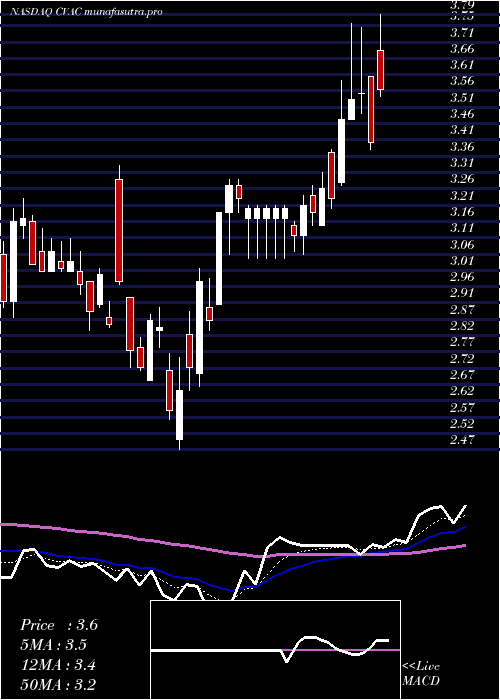
Task: Click the 3.11 price axis label
Action: (x=461, y=228)
